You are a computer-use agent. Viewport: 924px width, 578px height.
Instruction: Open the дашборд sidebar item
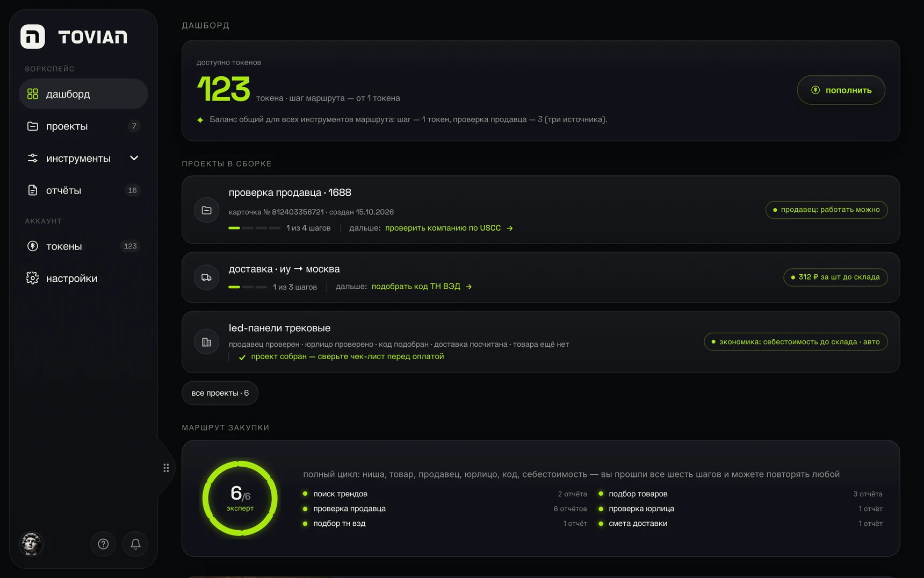pos(83,94)
